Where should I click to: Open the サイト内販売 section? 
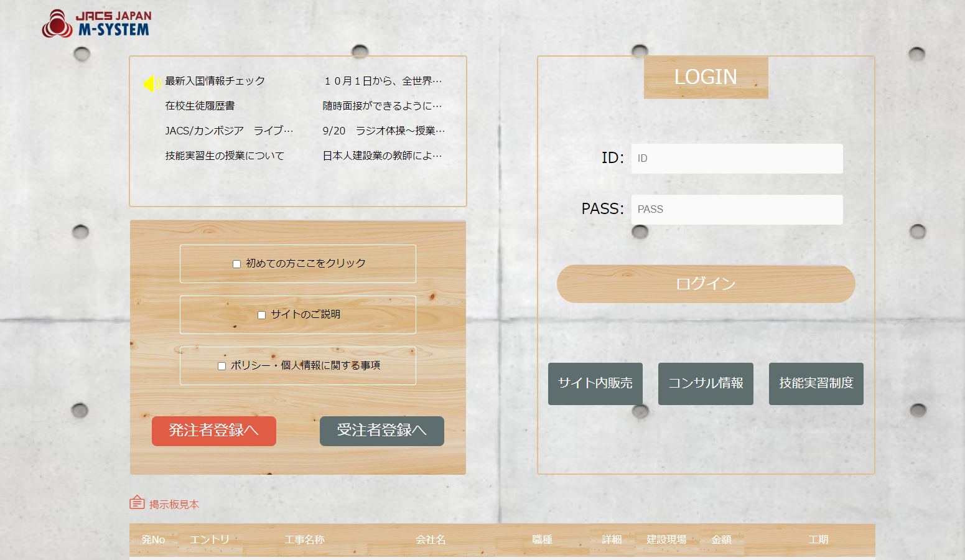click(x=595, y=383)
